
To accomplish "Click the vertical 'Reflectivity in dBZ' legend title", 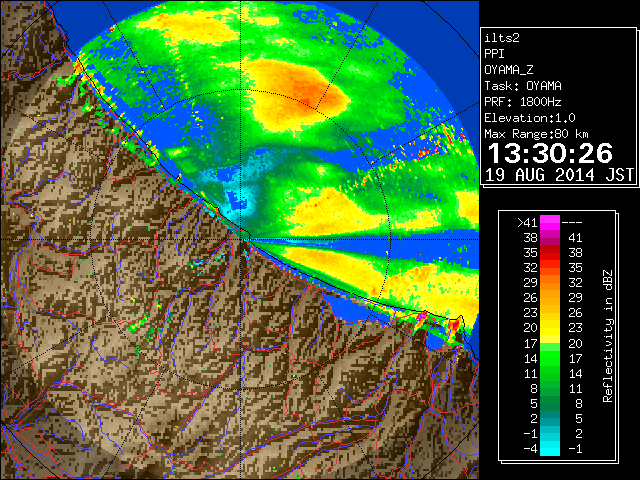I will click(x=608, y=336).
